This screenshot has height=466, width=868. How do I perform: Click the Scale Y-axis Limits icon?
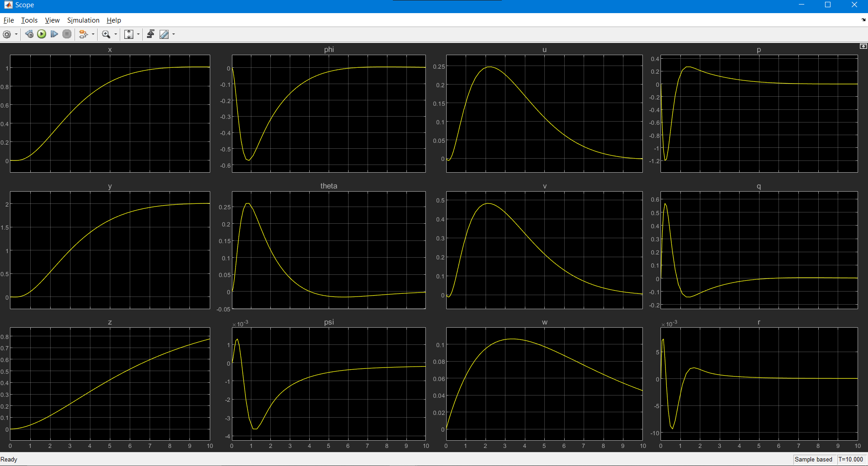coord(129,34)
